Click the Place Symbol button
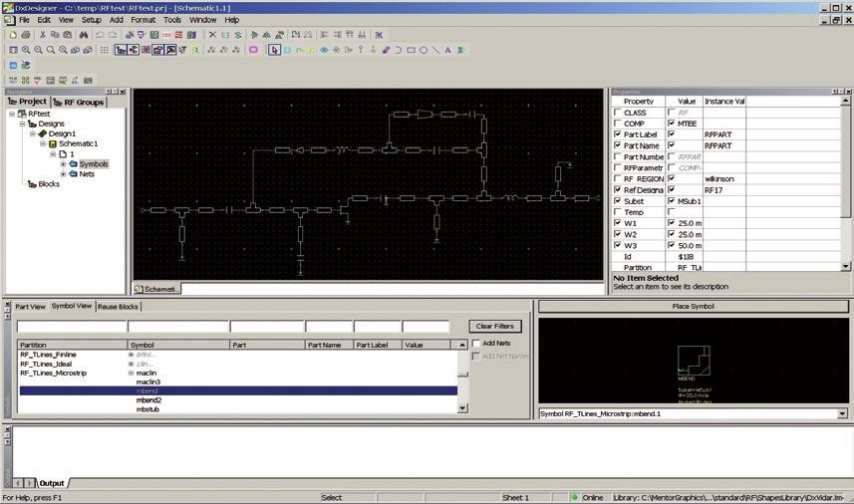Viewport: 854px width, 504px height. click(x=694, y=307)
